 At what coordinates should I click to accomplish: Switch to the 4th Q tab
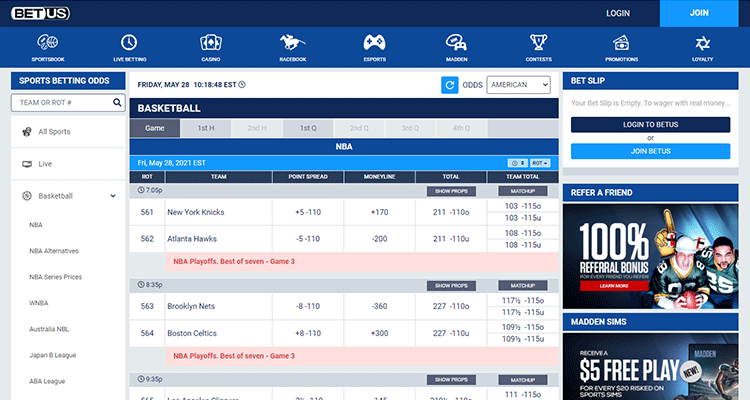tap(462, 128)
